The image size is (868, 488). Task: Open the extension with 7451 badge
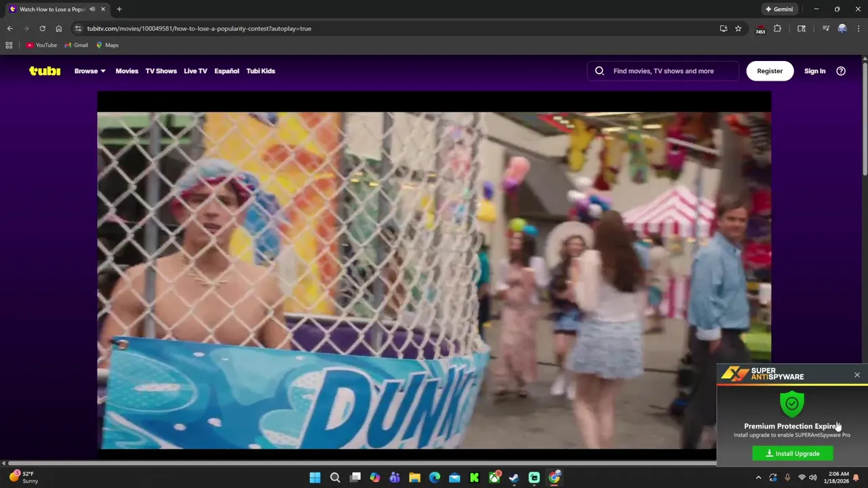point(760,29)
